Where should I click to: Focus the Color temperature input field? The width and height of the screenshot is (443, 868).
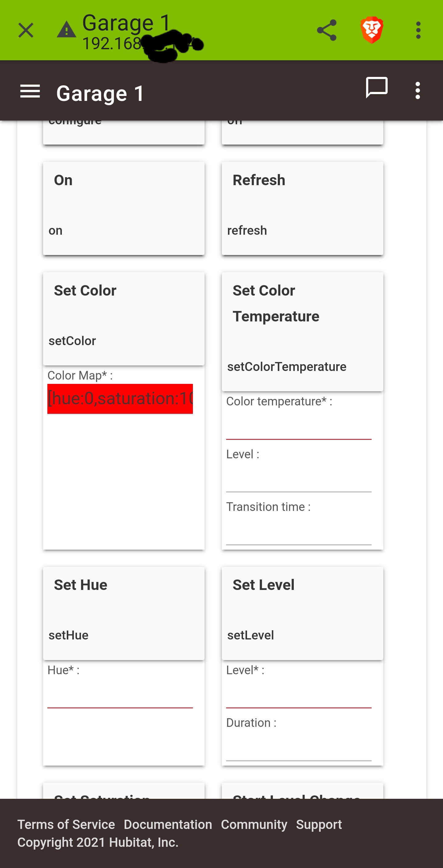coord(299,425)
